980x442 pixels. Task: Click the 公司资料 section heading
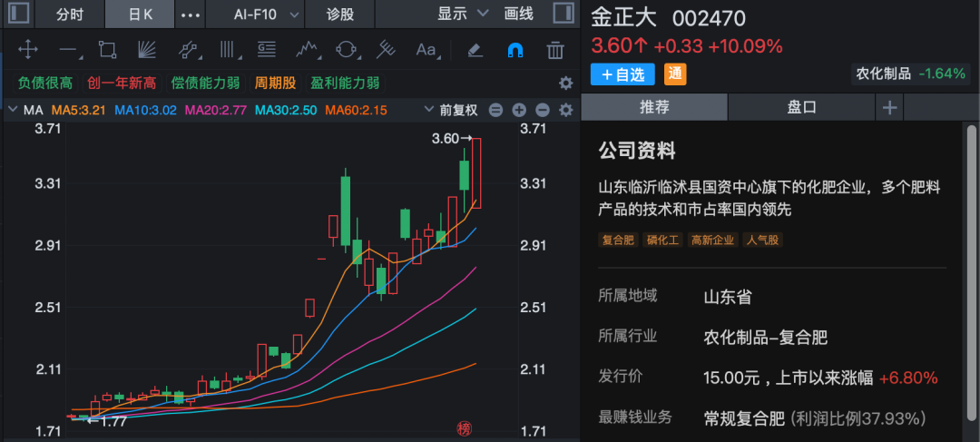637,151
